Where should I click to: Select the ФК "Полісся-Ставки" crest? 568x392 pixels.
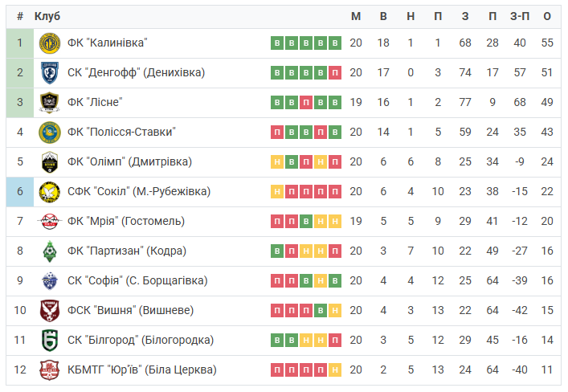pos(50,133)
